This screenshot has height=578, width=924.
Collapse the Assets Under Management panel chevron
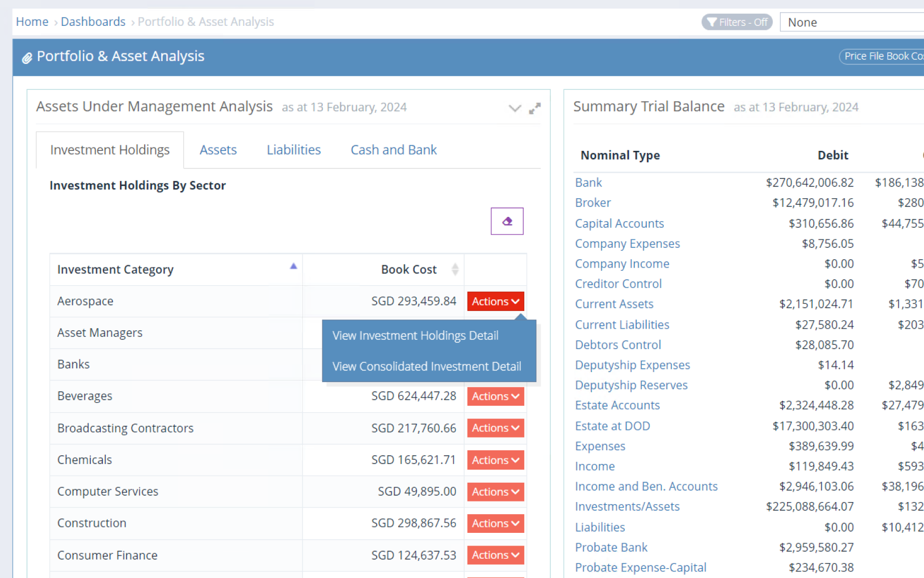click(514, 108)
